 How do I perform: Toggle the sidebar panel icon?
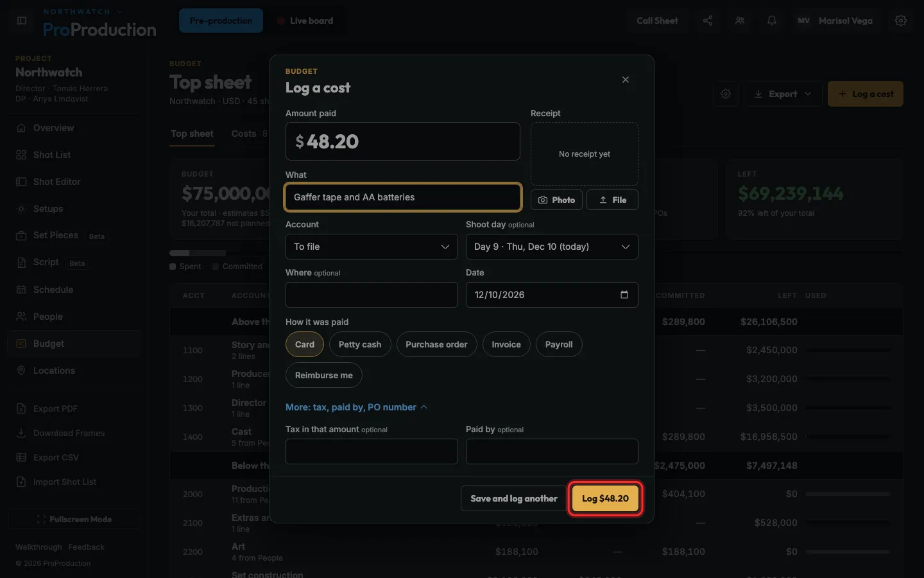point(22,21)
